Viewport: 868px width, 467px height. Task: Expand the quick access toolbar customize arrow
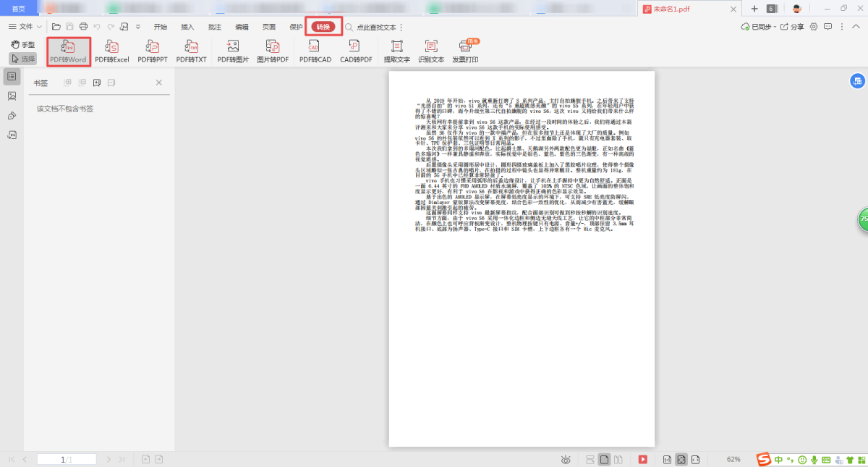137,27
